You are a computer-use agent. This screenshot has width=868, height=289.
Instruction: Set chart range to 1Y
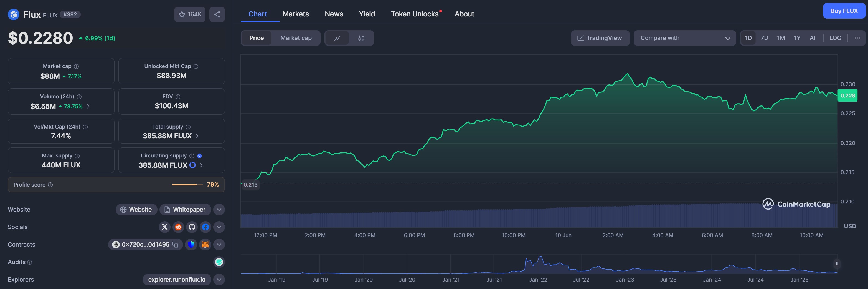[797, 38]
